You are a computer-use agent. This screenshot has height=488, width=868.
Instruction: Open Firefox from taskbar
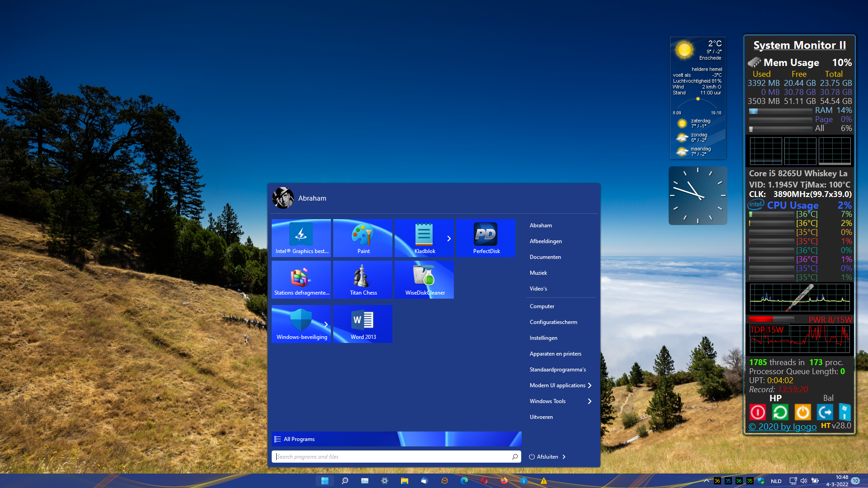click(504, 481)
